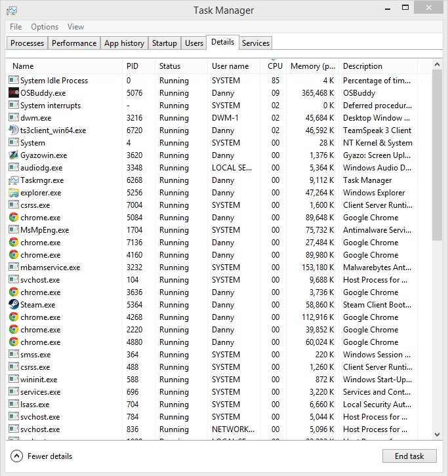Viewport: 448px width, 476px height.
Task: Select the System process name
Action: 33,143
